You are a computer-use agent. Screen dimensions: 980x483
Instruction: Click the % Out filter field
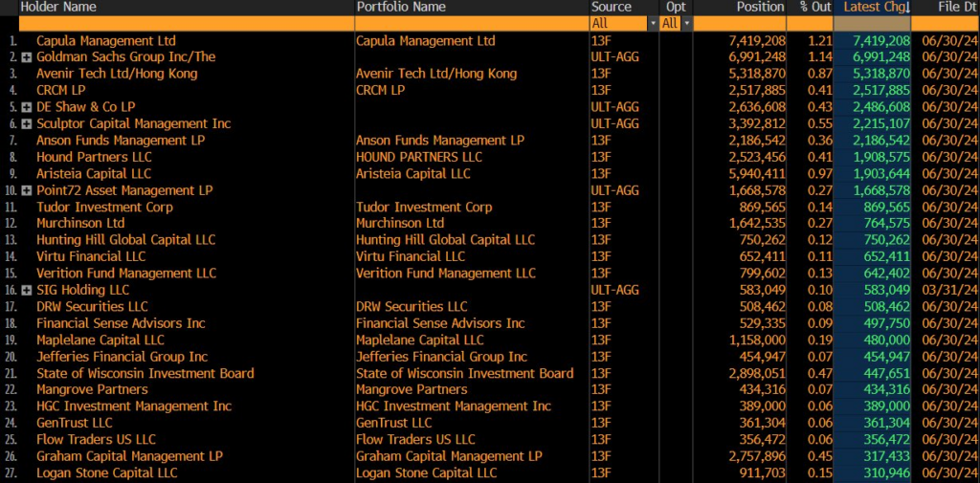point(810,24)
